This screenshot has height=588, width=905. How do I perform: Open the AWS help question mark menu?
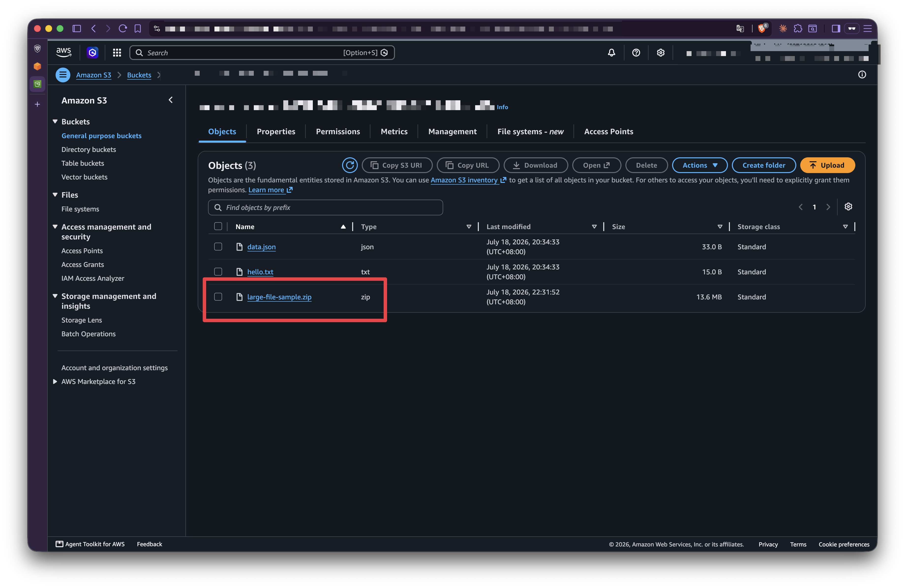coord(636,52)
